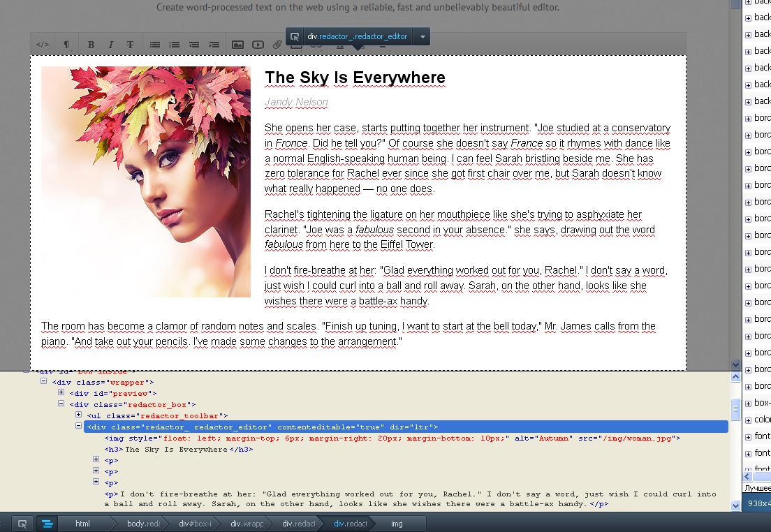The image size is (771, 532).
Task: Insert an image via the toolbar
Action: click(237, 45)
